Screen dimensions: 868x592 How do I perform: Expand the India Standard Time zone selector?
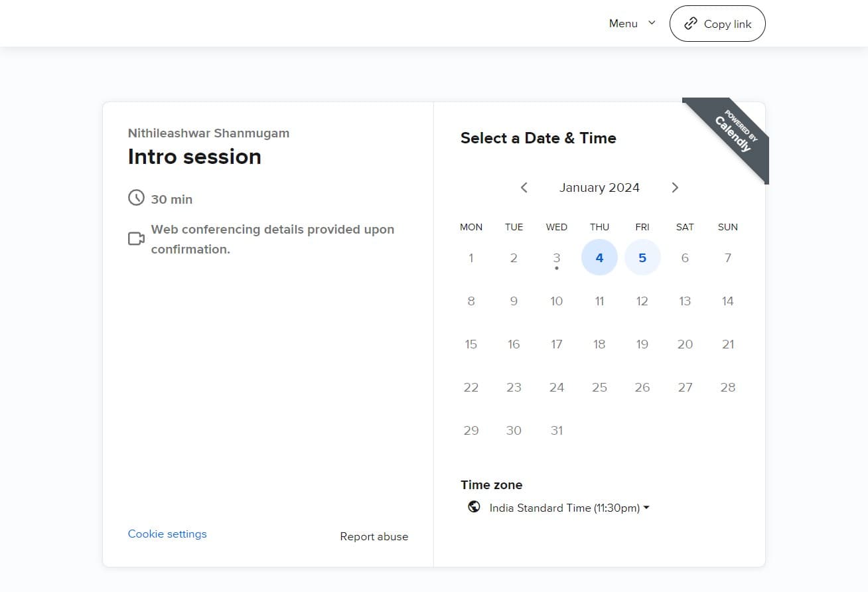tap(569, 508)
